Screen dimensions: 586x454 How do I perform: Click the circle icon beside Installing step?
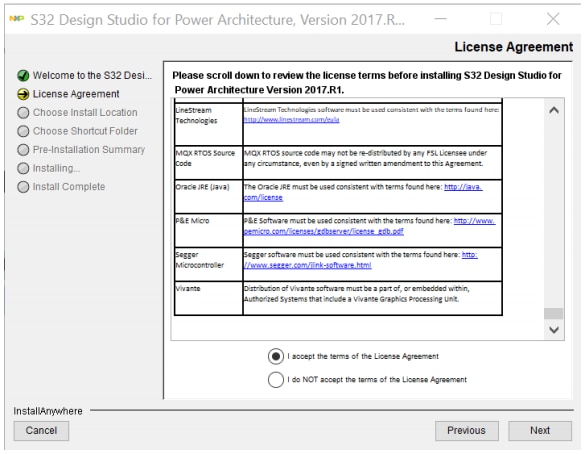tap(23, 169)
